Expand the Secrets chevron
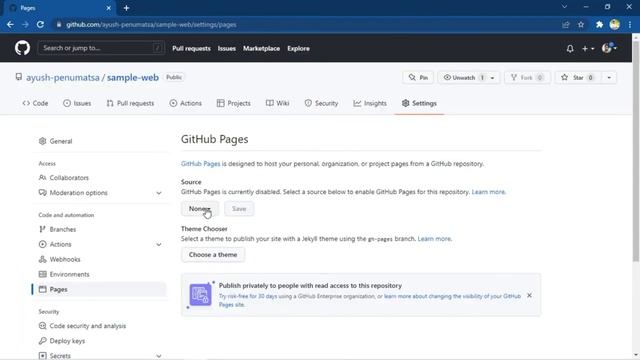 point(159,356)
